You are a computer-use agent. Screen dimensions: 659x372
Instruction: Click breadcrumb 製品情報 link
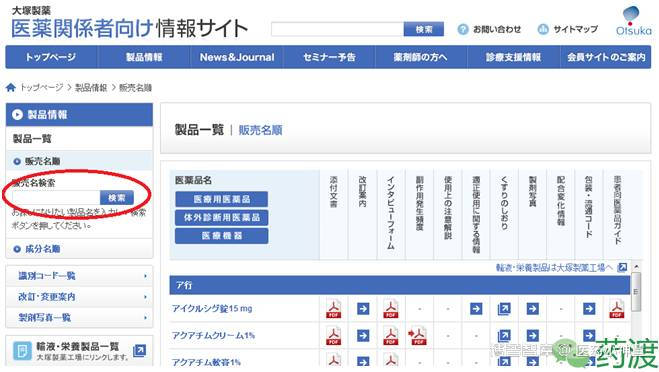(x=91, y=87)
